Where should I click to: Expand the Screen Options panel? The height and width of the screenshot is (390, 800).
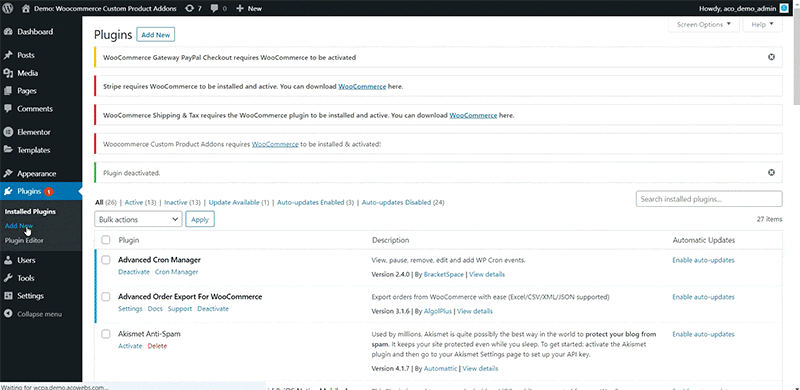704,24
